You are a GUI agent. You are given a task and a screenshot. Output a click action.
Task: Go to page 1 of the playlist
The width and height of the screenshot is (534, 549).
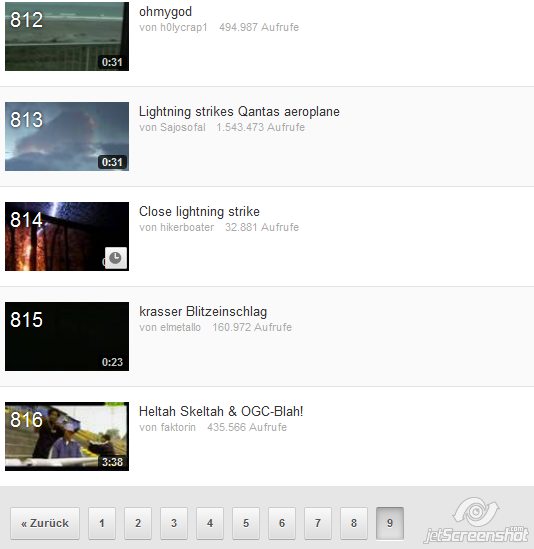(x=102, y=523)
